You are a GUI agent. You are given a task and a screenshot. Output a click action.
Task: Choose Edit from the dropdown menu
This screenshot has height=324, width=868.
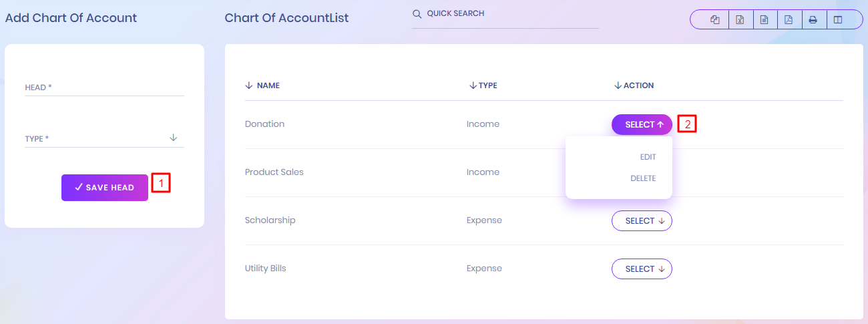648,157
